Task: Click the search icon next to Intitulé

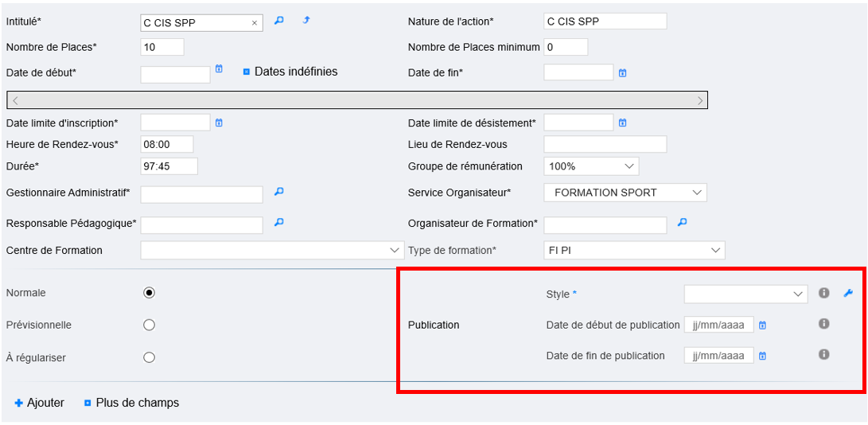Action: pyautogui.click(x=279, y=21)
